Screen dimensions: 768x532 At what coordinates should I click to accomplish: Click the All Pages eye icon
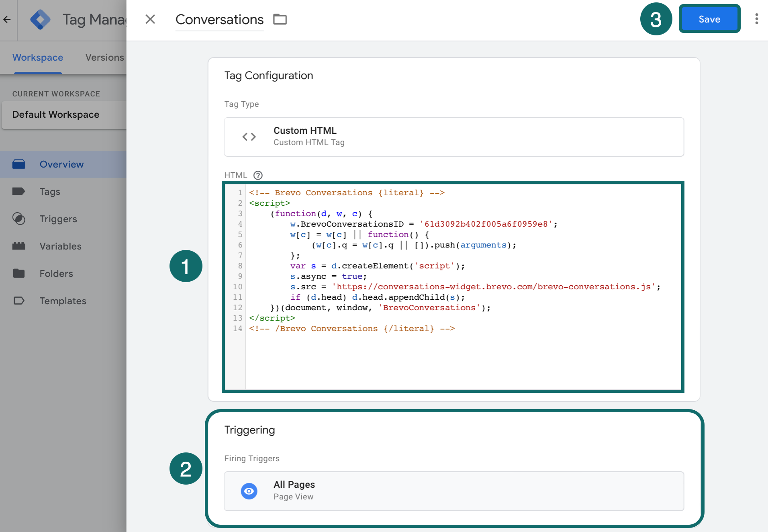click(x=249, y=491)
